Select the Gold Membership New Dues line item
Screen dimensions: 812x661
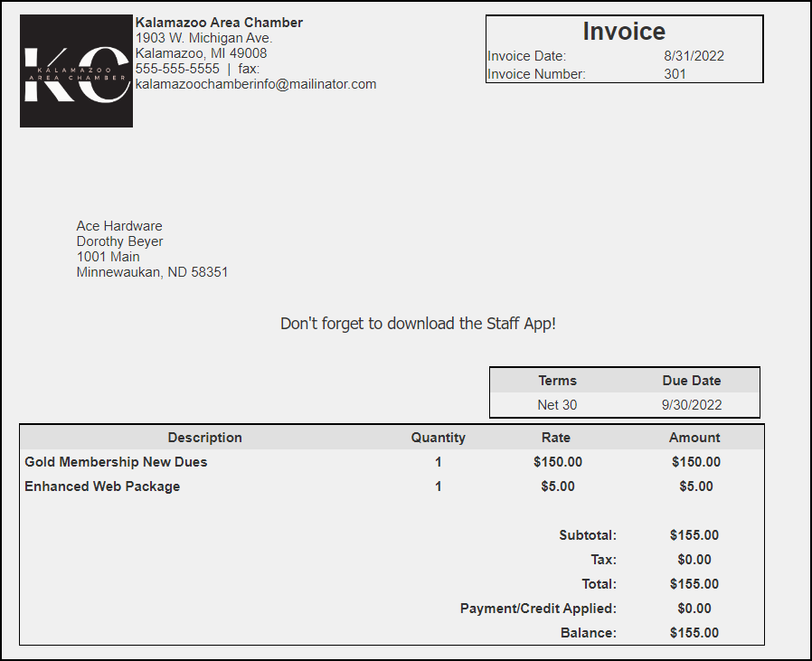(x=116, y=462)
